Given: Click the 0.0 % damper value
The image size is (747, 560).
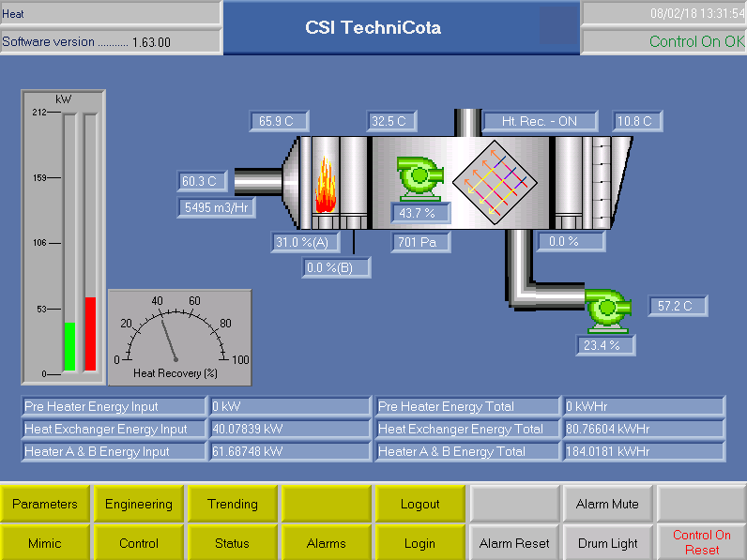Looking at the screenshot, I should tap(572, 241).
